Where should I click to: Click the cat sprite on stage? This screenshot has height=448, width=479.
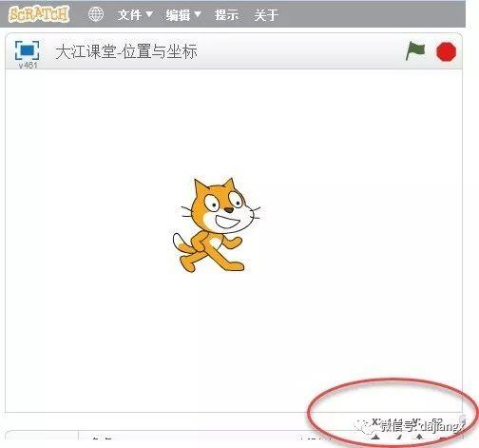coord(218,224)
